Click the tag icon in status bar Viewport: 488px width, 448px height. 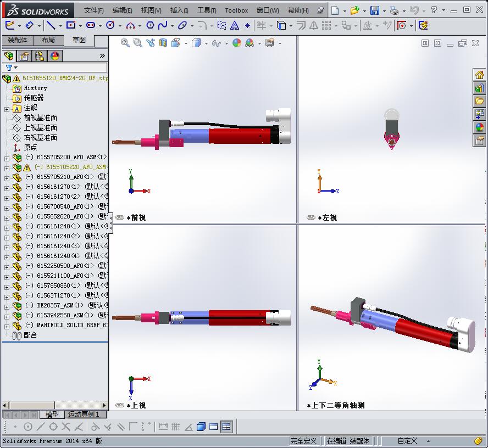[478, 441]
